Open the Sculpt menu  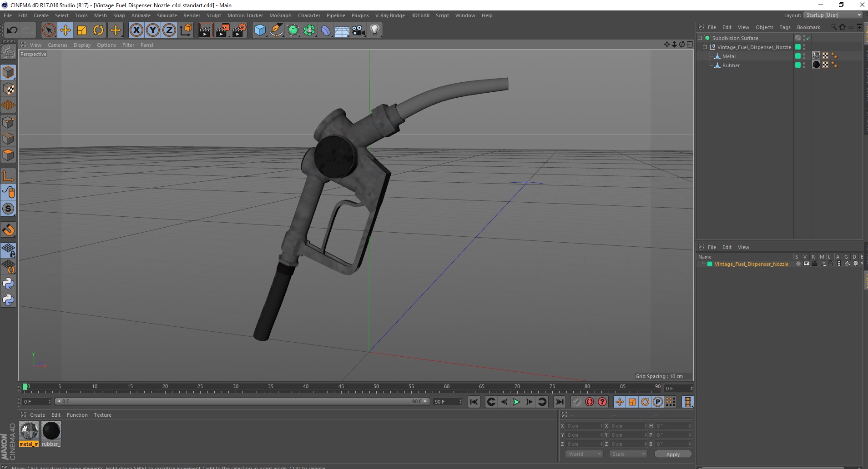tap(213, 15)
